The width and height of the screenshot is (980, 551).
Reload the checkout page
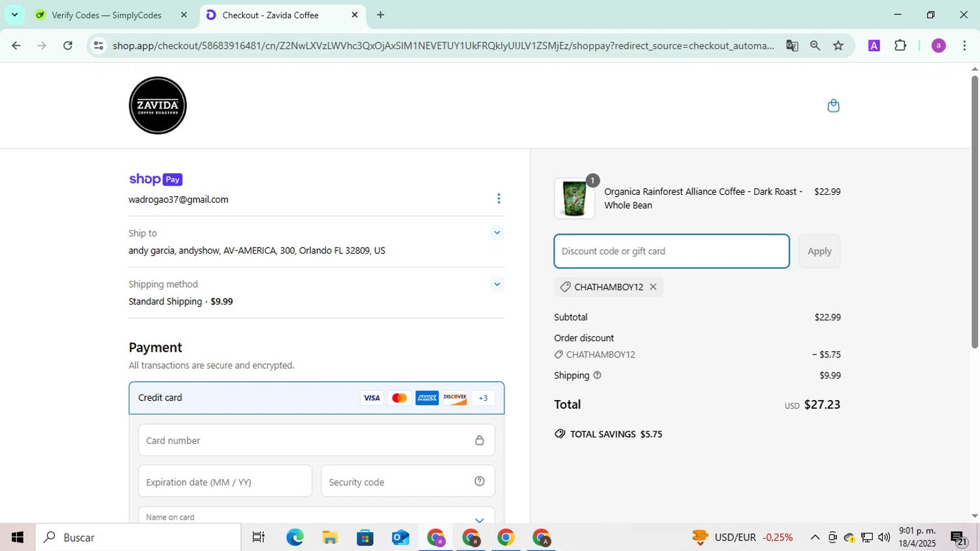(x=68, y=46)
